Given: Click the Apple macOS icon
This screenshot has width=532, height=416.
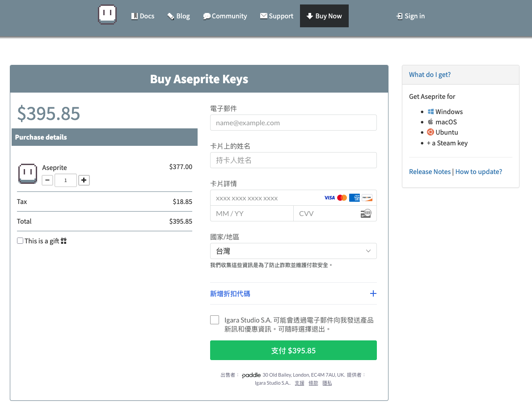Looking at the screenshot, I should [430, 122].
